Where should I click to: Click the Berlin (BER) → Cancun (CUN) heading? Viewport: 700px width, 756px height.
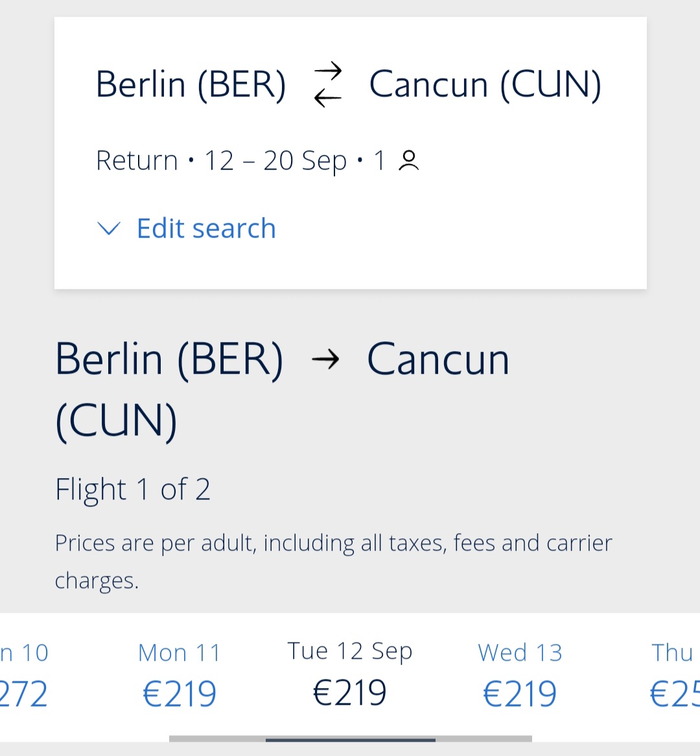pos(282,389)
